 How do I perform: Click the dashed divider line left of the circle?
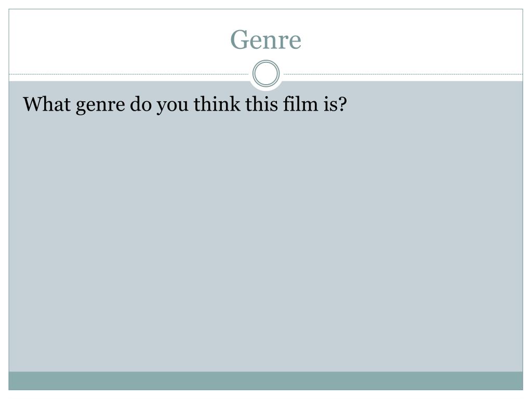pyautogui.click(x=129, y=74)
